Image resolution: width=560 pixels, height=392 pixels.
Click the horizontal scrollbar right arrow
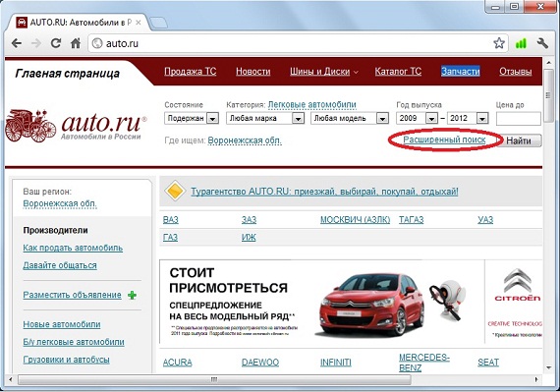[x=536, y=379]
